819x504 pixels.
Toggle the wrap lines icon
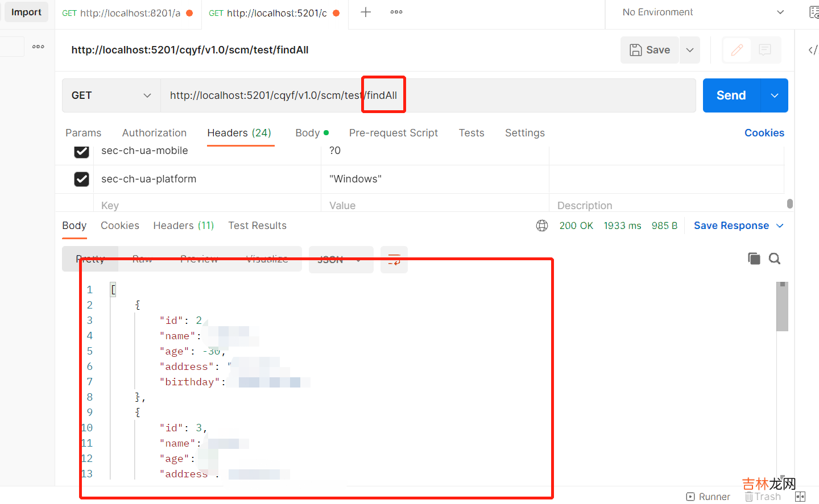394,260
